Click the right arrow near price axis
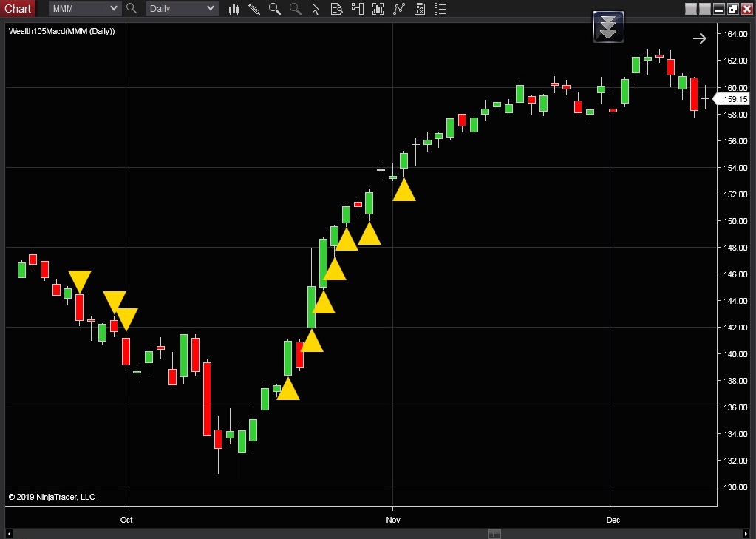Screen dimensions: 756x539 (x=699, y=38)
